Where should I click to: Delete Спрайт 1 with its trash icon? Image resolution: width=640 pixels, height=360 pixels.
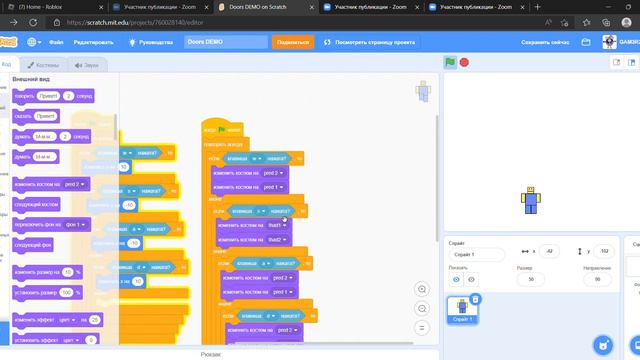[x=475, y=299]
